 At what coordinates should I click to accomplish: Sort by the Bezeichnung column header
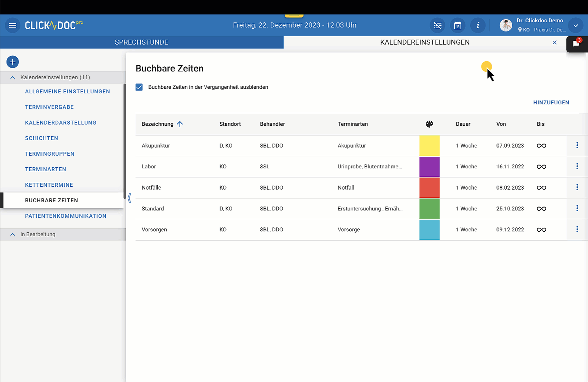158,124
